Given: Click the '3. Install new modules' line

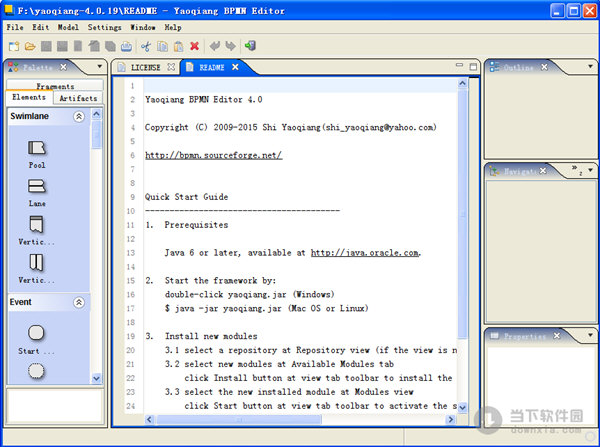Looking at the screenshot, I should click(201, 336).
